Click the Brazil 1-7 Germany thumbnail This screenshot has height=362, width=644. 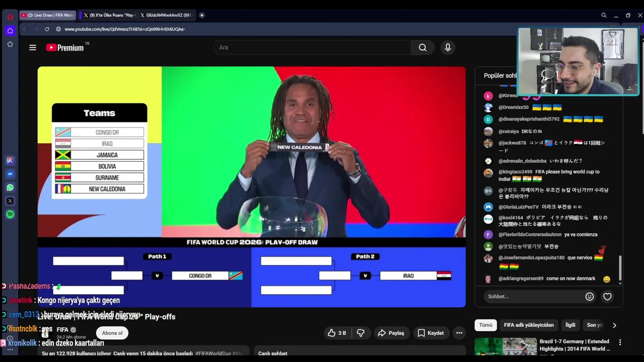[505, 347]
